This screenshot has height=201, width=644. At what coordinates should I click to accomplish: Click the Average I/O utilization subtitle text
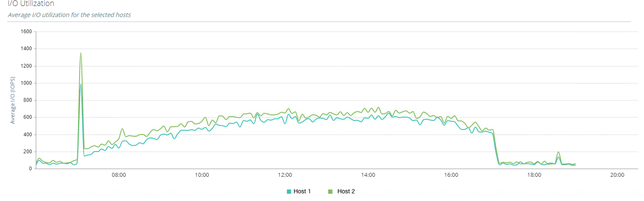click(x=69, y=15)
